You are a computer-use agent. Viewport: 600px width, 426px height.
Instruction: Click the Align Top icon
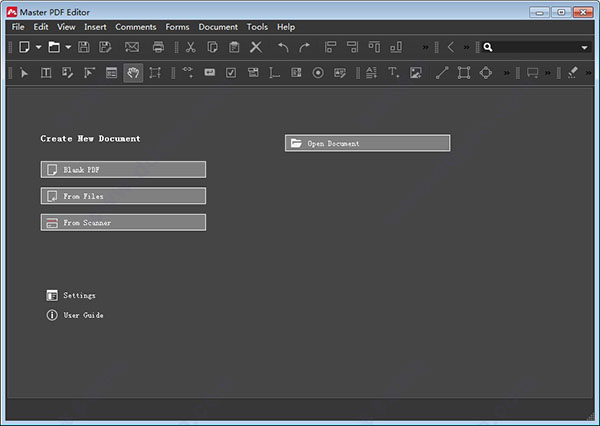(x=374, y=47)
